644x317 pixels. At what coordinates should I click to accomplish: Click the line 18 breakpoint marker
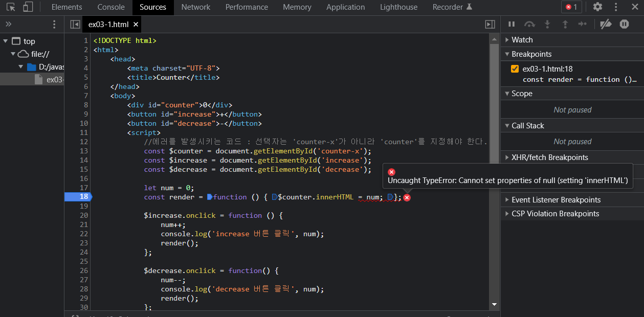(78, 197)
